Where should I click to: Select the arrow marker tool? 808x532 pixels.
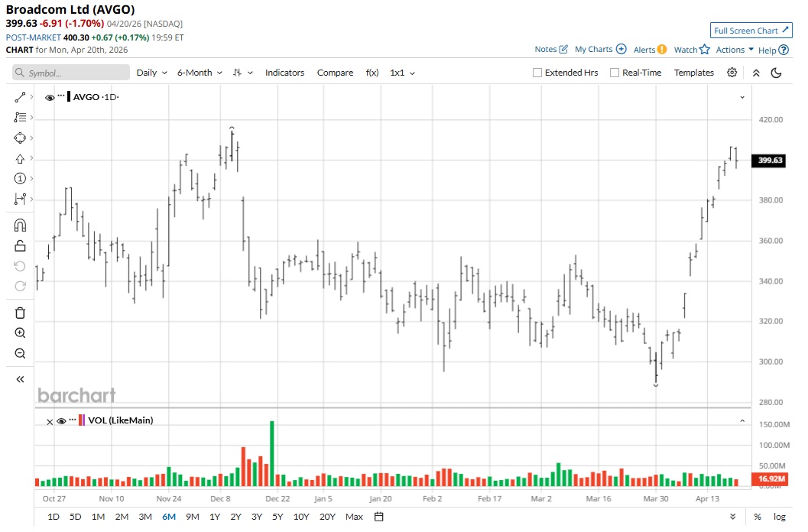pos(20,159)
